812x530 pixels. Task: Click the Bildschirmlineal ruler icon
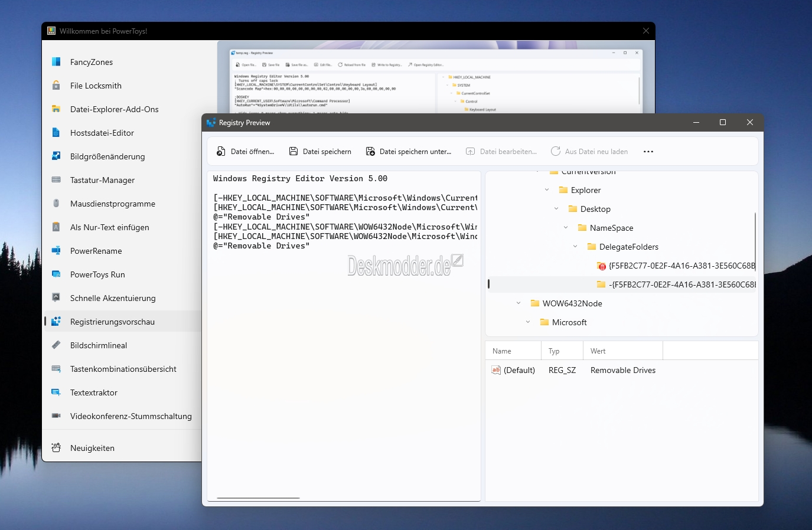tap(56, 345)
